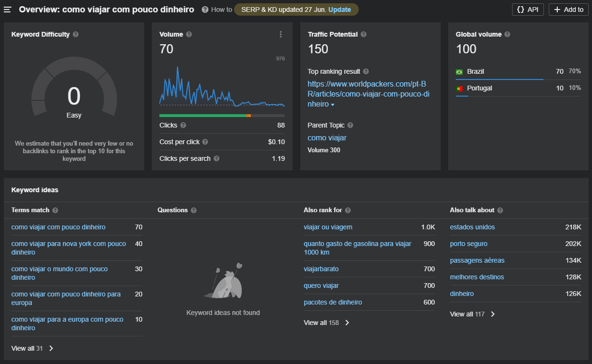
Task: Click the Add to button
Action: [x=568, y=10]
